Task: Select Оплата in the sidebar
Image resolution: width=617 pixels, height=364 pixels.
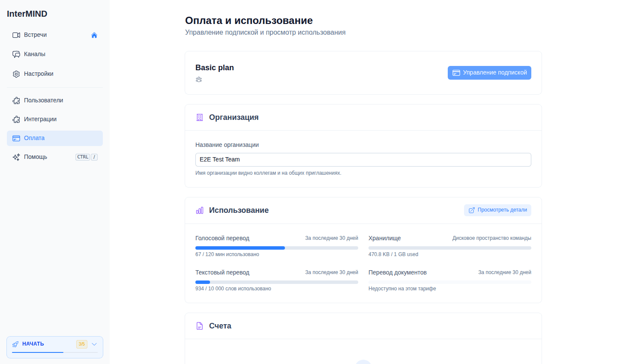Action: coord(55,138)
